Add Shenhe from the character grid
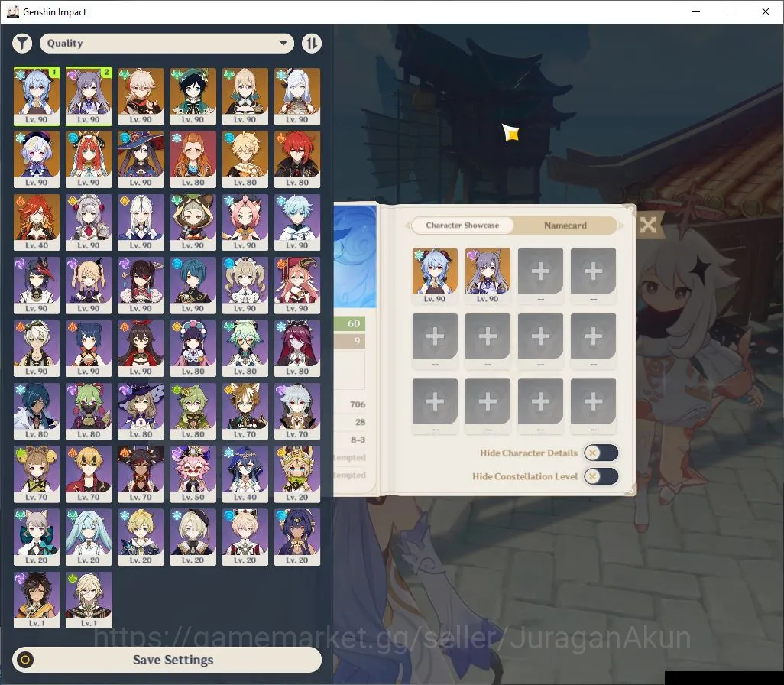This screenshot has width=784, height=685. click(297, 96)
